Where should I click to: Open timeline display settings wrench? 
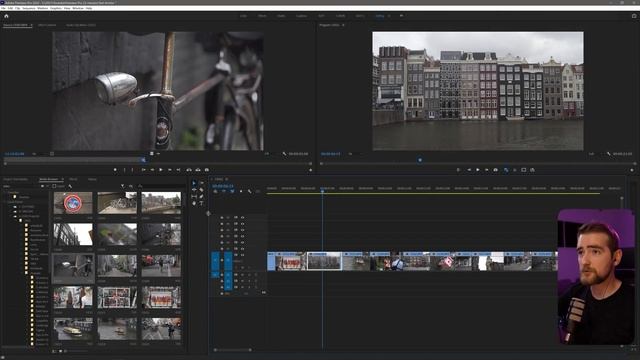[x=249, y=191]
